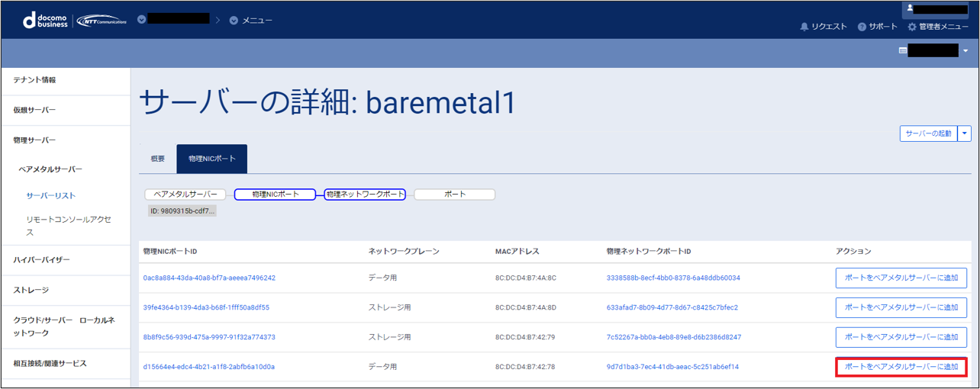Viewport: 980px width, 389px height.
Task: Add port for MAC 8C:DC:D4:B7:42:78 row
Action: point(901,367)
